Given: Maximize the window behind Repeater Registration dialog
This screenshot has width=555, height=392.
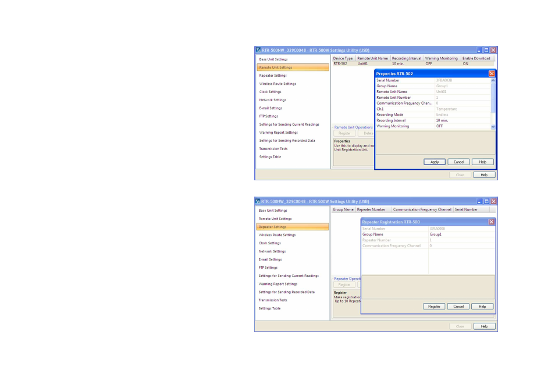Looking at the screenshot, I should (486, 201).
